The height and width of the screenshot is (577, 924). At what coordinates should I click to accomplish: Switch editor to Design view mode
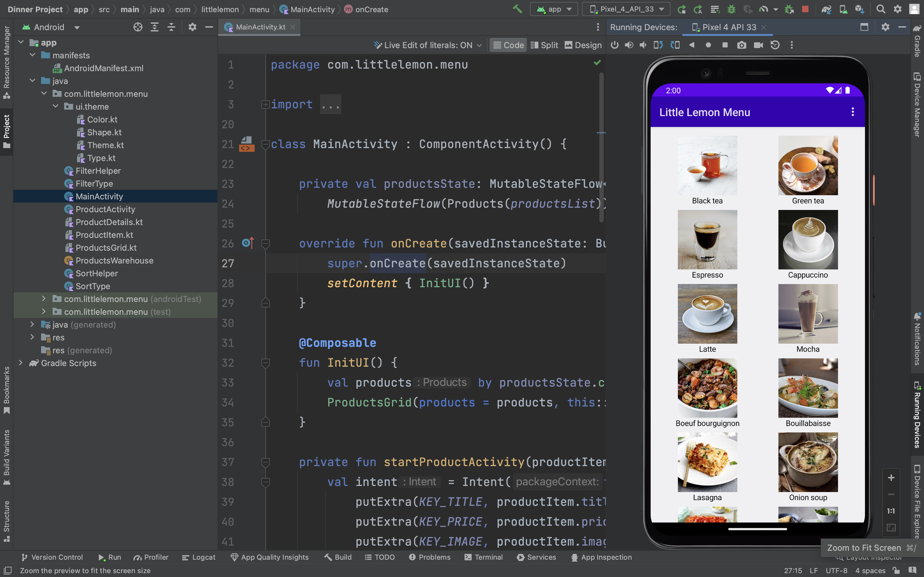click(583, 45)
